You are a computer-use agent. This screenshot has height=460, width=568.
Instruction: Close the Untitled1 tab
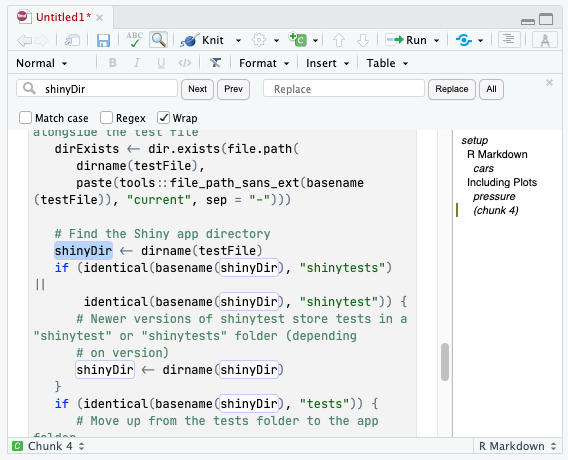pyautogui.click(x=100, y=17)
